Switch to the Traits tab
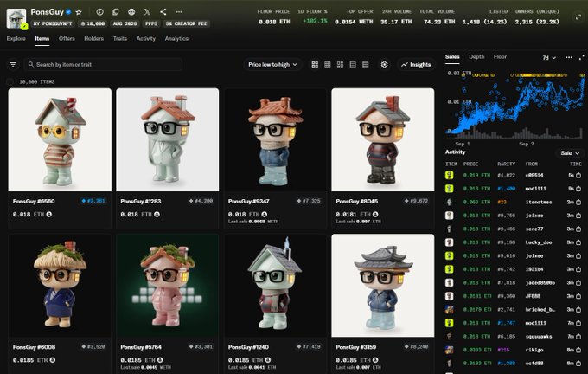 [120, 38]
